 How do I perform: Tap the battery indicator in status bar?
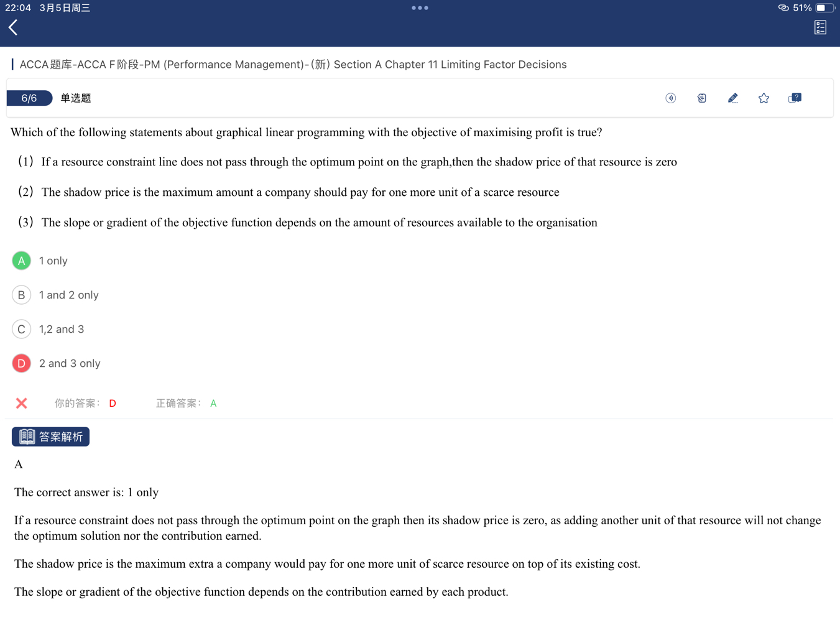point(824,8)
